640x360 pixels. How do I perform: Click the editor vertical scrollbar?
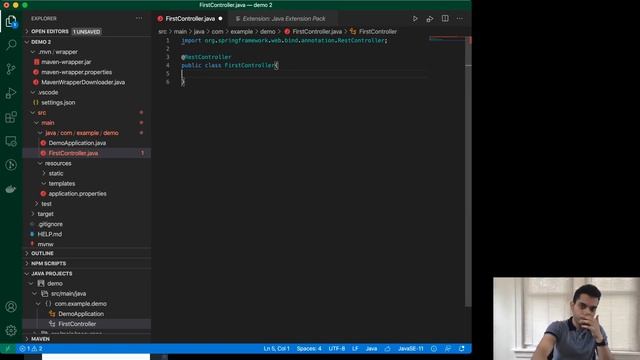[468, 171]
